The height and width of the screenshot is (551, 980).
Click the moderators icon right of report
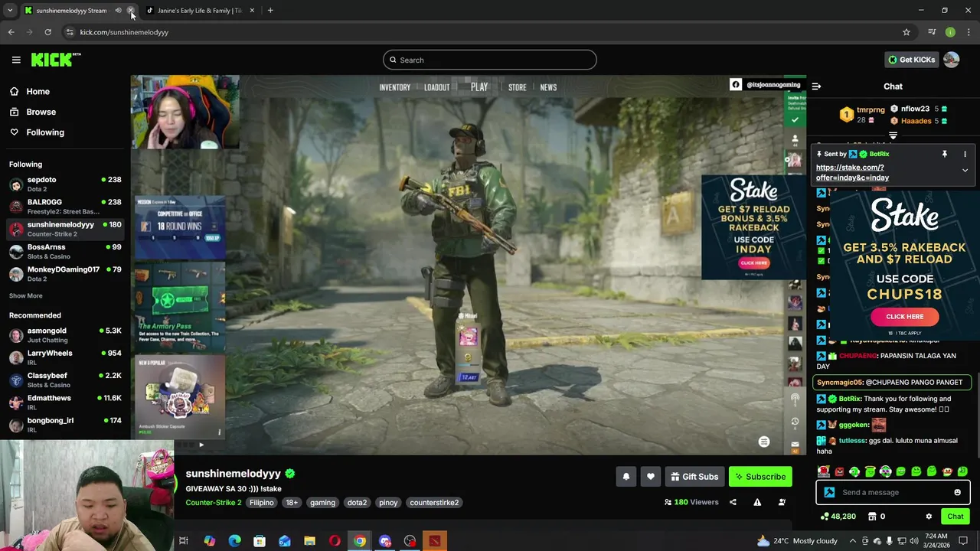[x=782, y=502]
